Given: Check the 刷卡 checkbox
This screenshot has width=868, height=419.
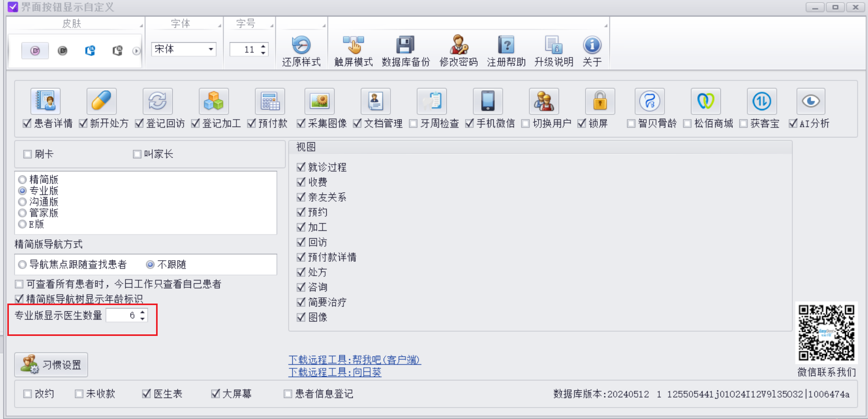Looking at the screenshot, I should click(28, 154).
